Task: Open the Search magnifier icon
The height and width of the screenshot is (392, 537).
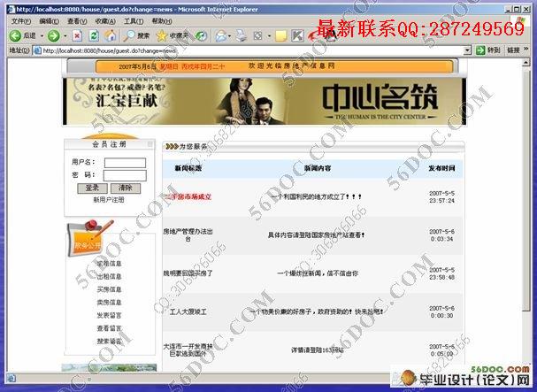Action: pyautogui.click(x=130, y=35)
